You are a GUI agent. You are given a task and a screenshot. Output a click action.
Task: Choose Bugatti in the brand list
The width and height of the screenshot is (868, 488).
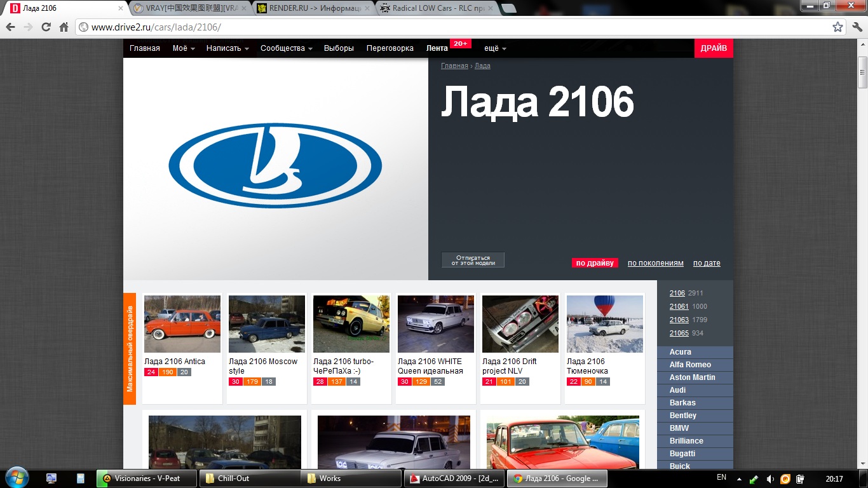point(695,454)
